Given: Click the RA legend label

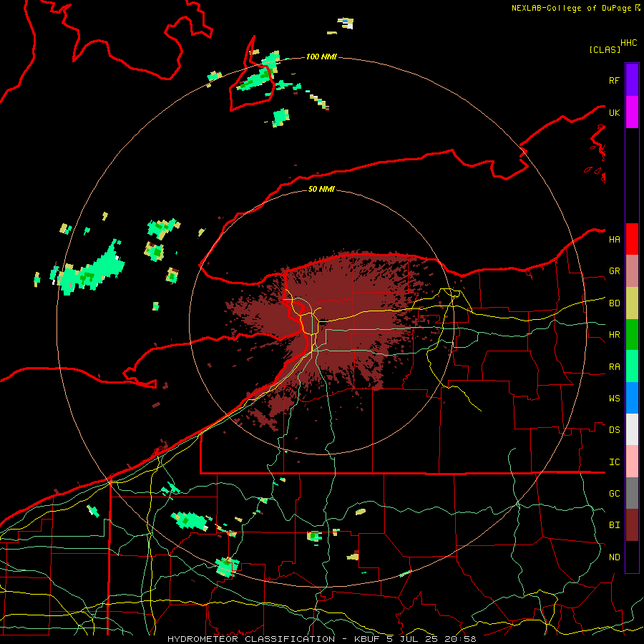Looking at the screenshot, I should pos(614,367).
